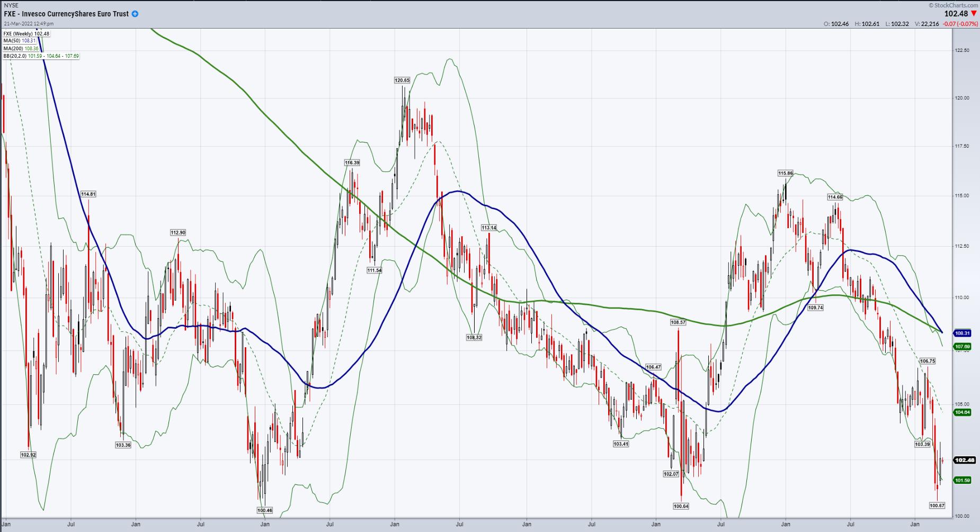
Task: Click the 120.65 peak price label
Action: coord(402,80)
